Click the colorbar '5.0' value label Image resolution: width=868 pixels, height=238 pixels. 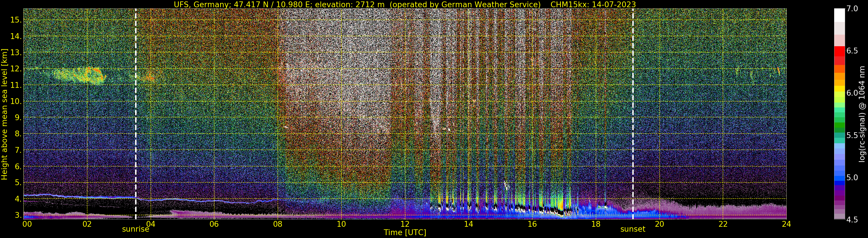(852, 177)
